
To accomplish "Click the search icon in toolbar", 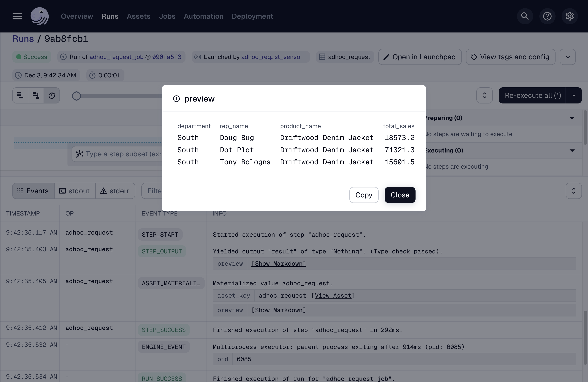I will point(525,16).
